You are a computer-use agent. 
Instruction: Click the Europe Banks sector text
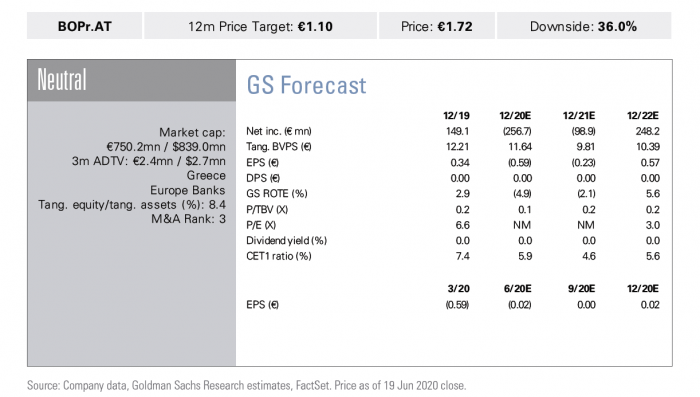click(188, 190)
